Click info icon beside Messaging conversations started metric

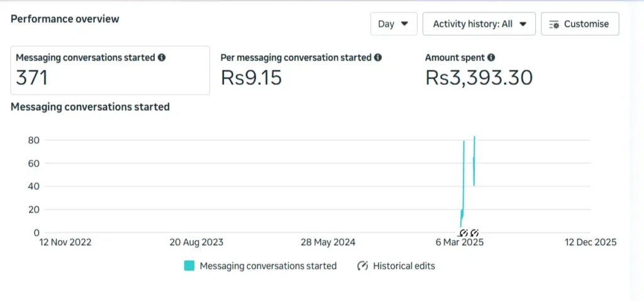tap(162, 58)
